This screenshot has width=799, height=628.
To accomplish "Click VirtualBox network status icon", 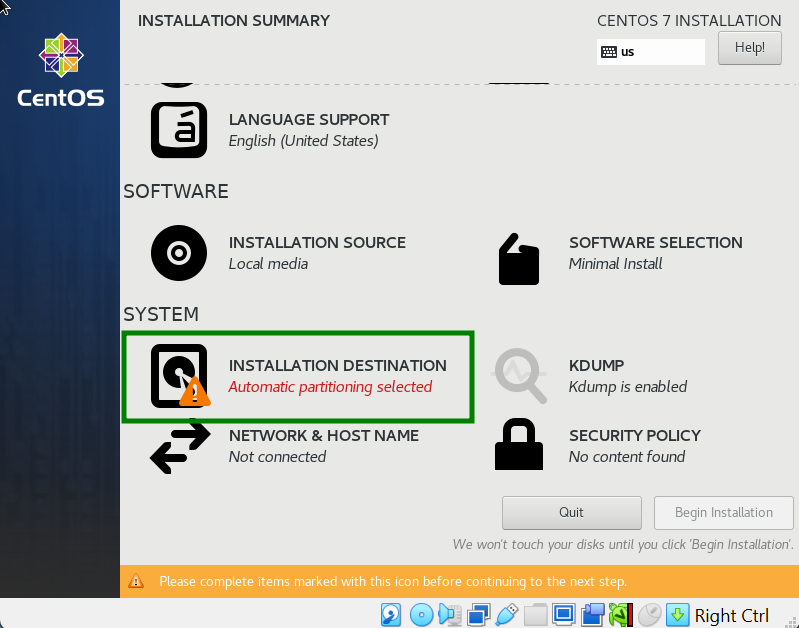I will coord(478,615).
